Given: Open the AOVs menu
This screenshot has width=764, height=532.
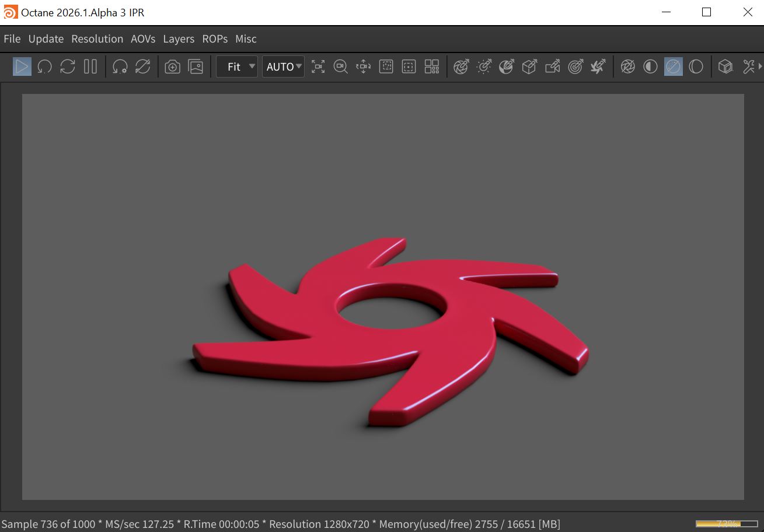Looking at the screenshot, I should (x=143, y=39).
